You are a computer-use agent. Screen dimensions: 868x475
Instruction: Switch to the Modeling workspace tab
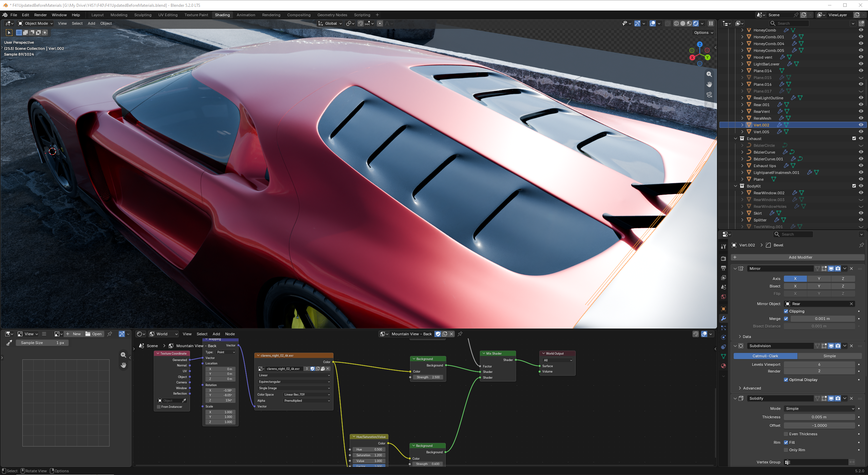(x=119, y=15)
